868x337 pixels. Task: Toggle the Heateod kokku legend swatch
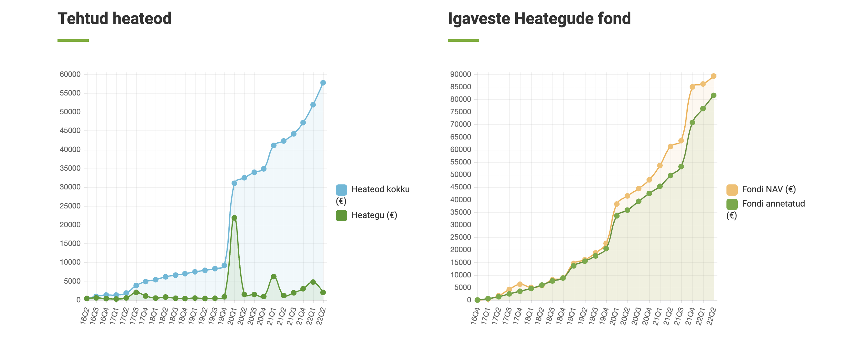341,190
